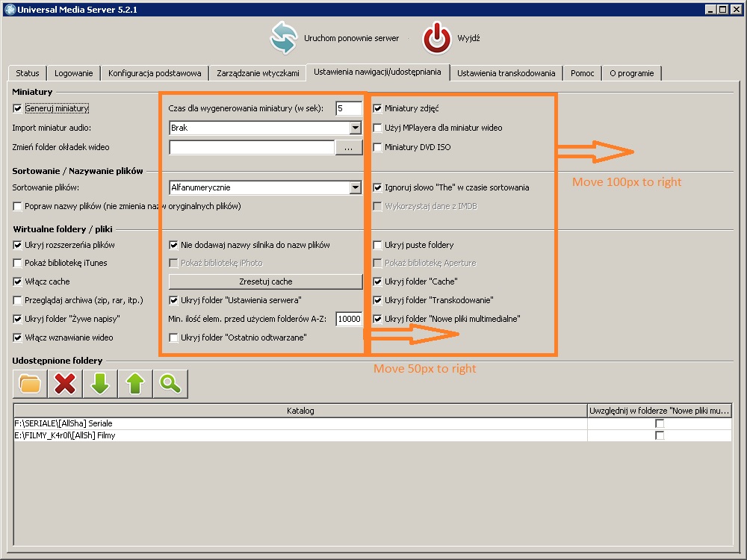The width and height of the screenshot is (747, 560).
Task: Toggle Włącz wznawianie wideo checkbox
Action: click(x=18, y=338)
